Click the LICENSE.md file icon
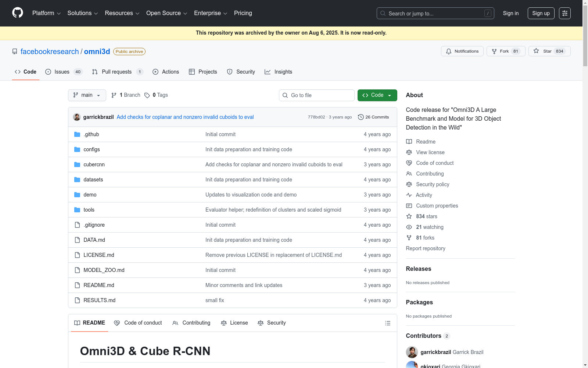The width and height of the screenshot is (588, 368). 77,255
